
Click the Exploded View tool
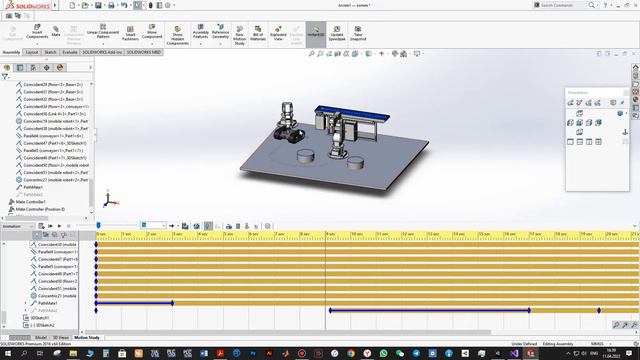[278, 33]
